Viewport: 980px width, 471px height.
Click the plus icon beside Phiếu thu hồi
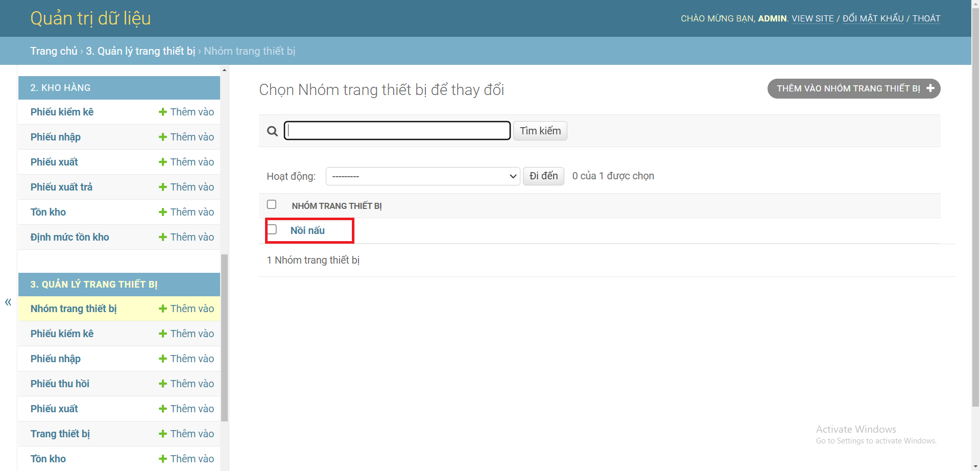162,383
